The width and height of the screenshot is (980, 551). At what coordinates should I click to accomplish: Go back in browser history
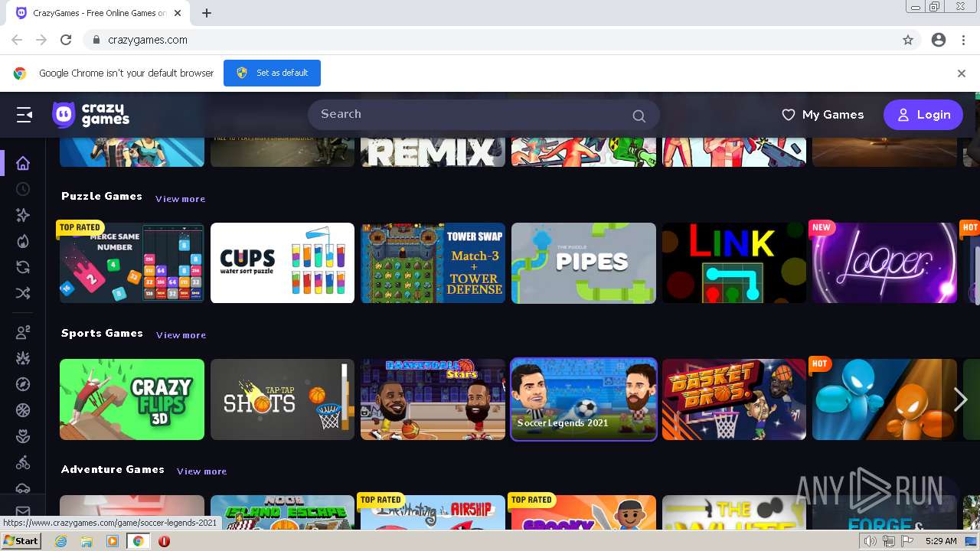pyautogui.click(x=17, y=40)
